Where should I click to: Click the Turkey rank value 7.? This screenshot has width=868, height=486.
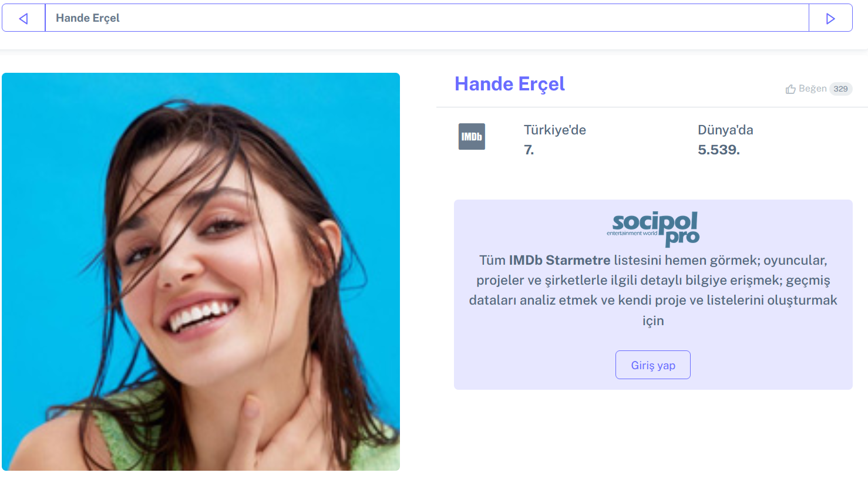pyautogui.click(x=529, y=150)
